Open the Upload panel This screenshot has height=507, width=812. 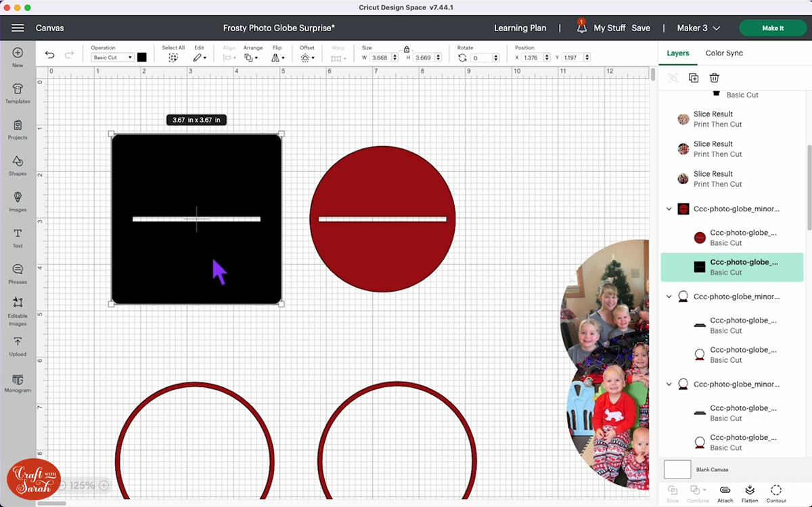coord(18,346)
